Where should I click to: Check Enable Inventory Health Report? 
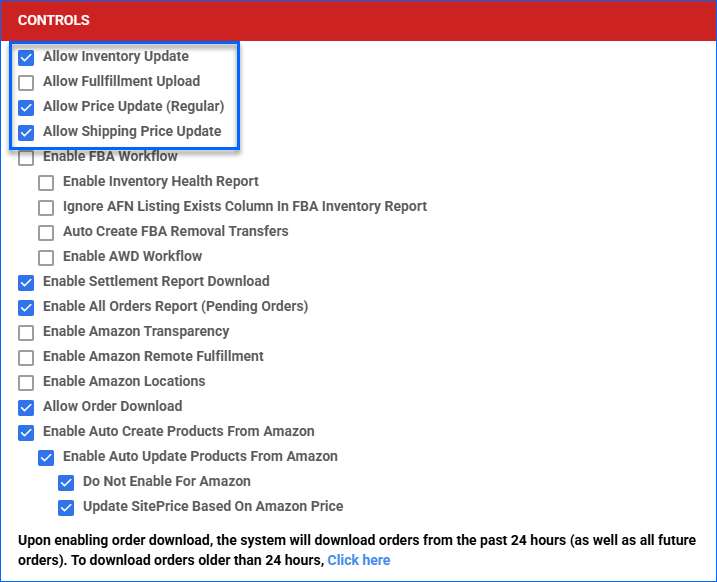pyautogui.click(x=46, y=182)
